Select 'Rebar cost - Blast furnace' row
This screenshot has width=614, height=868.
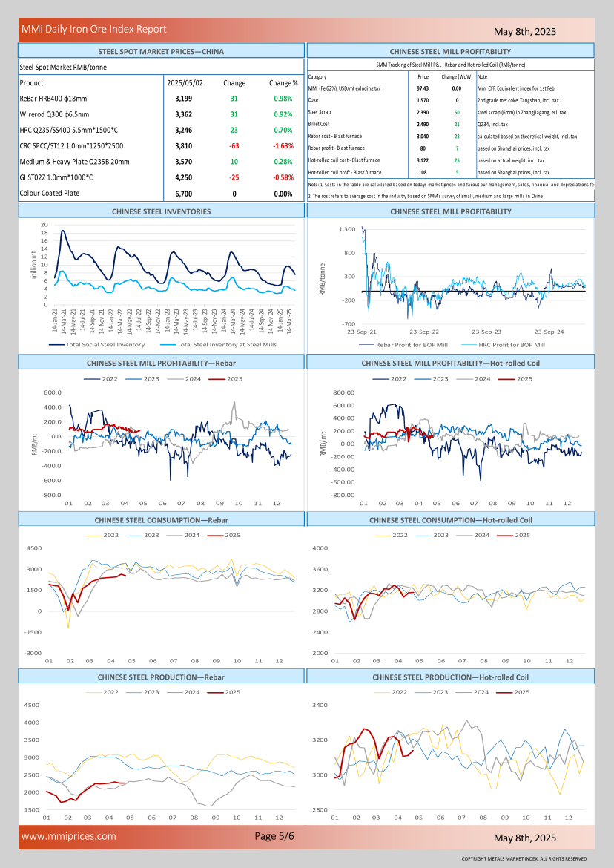[x=450, y=137]
